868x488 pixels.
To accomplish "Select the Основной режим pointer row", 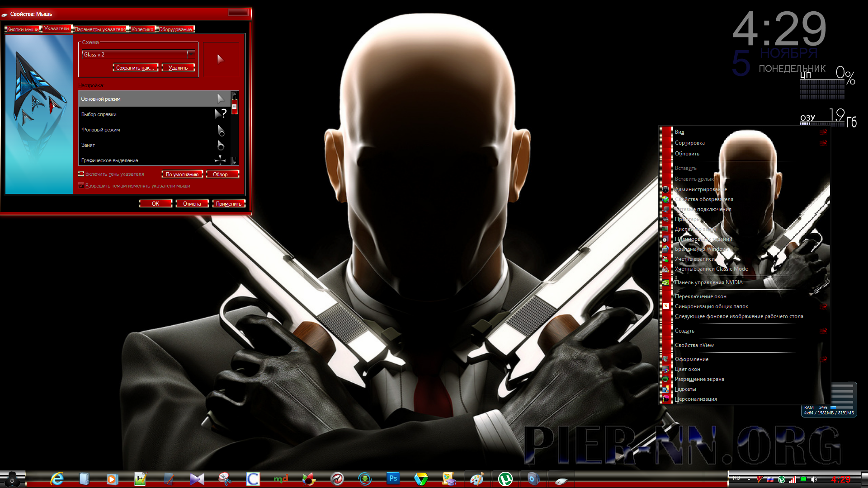I will point(155,99).
